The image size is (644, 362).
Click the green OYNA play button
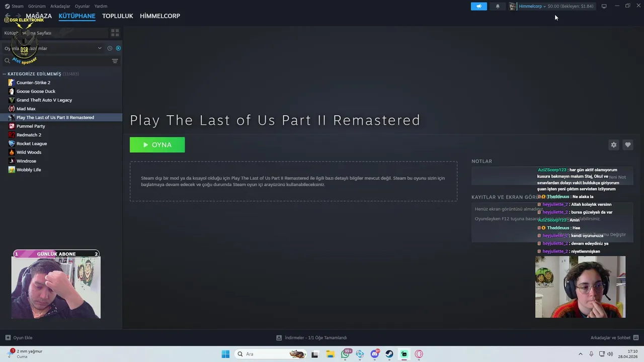click(x=157, y=145)
